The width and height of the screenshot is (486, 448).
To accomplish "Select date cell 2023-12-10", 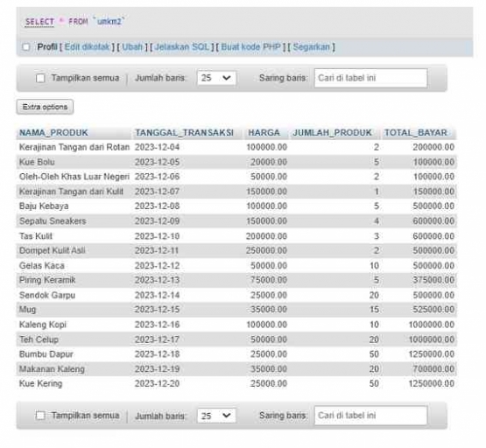I will [157, 236].
